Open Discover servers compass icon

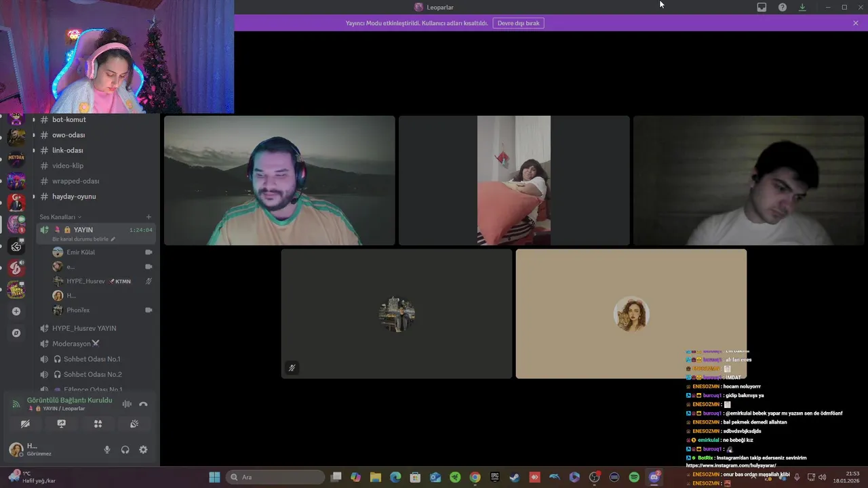pos(16,333)
